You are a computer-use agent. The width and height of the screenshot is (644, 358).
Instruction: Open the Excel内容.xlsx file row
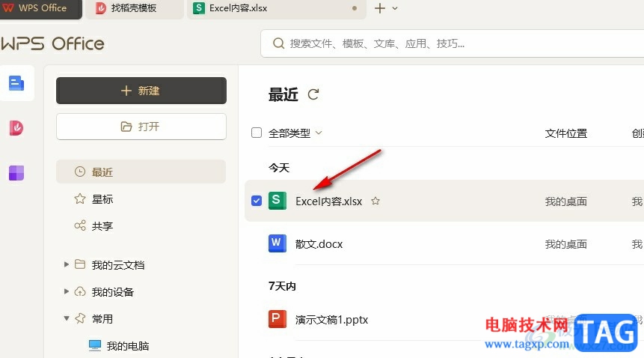pyautogui.click(x=444, y=201)
